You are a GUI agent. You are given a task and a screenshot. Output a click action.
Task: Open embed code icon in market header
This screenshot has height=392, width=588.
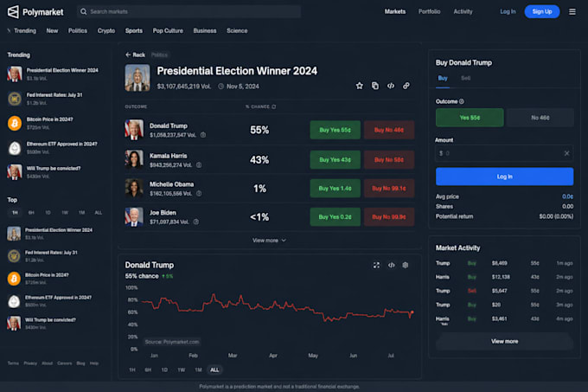391,86
